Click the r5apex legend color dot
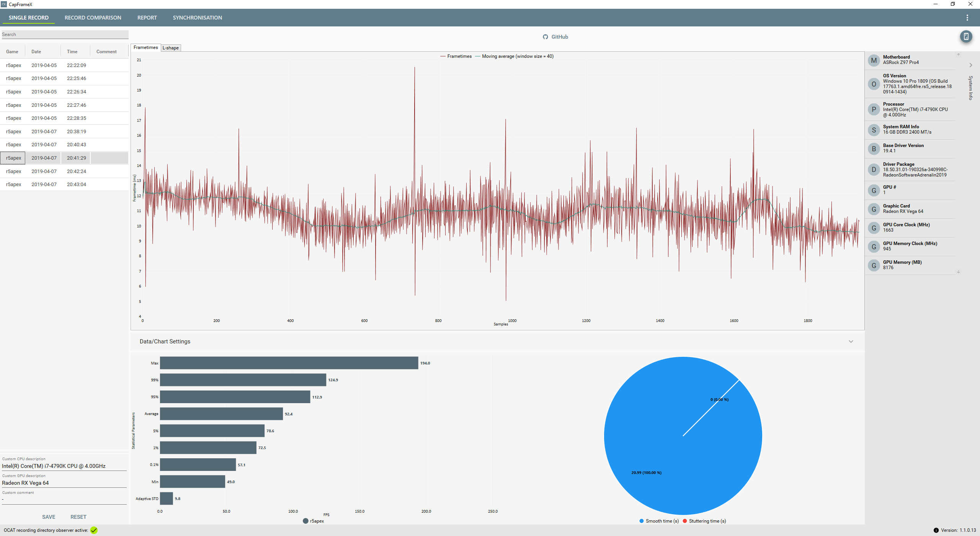This screenshot has height=536, width=980. click(x=305, y=521)
